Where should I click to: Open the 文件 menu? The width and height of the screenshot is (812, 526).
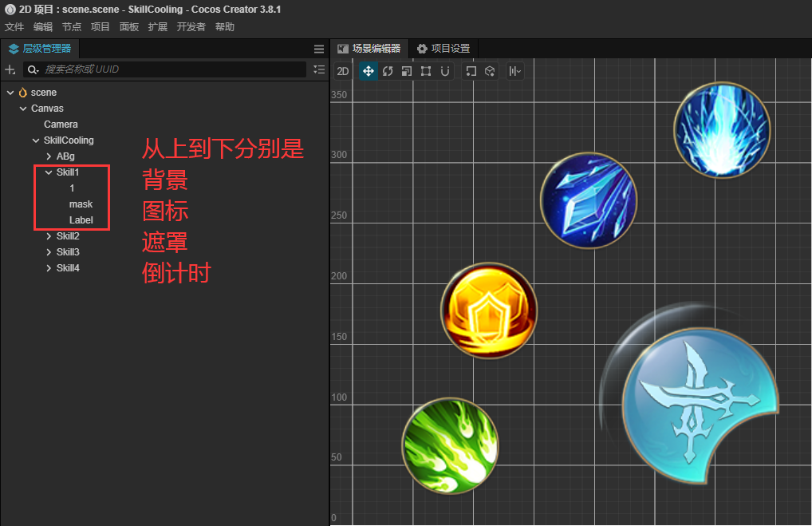(14, 27)
